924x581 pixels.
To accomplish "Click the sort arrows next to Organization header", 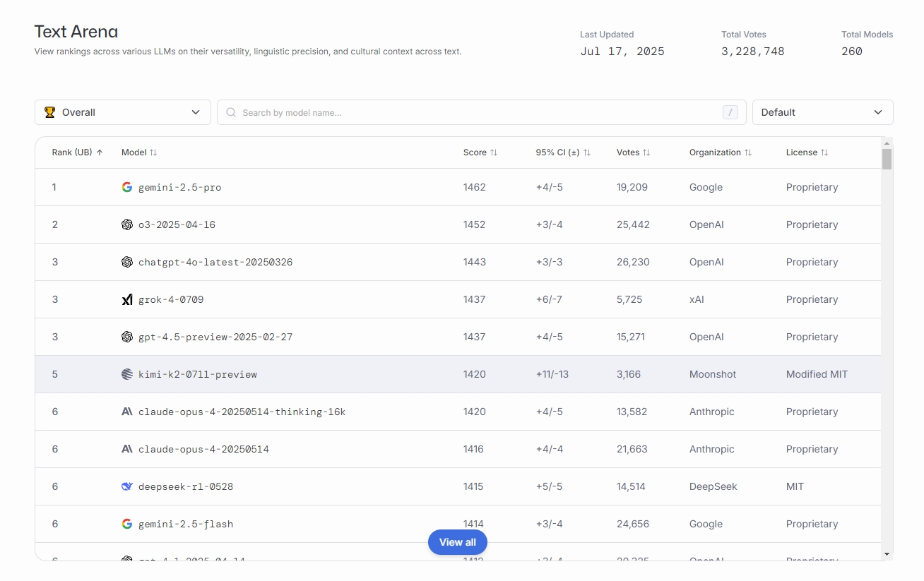I will pos(748,152).
